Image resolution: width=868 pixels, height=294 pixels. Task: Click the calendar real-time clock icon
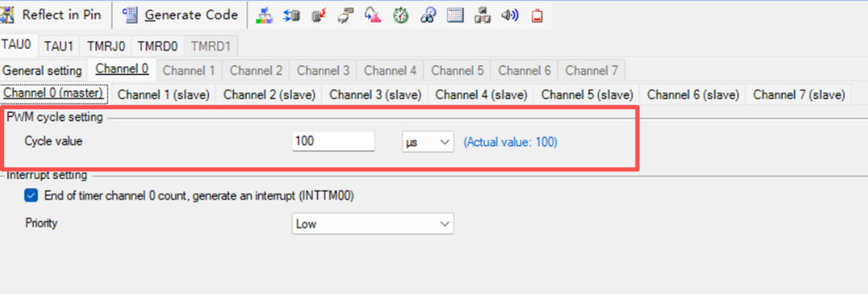coord(455,16)
